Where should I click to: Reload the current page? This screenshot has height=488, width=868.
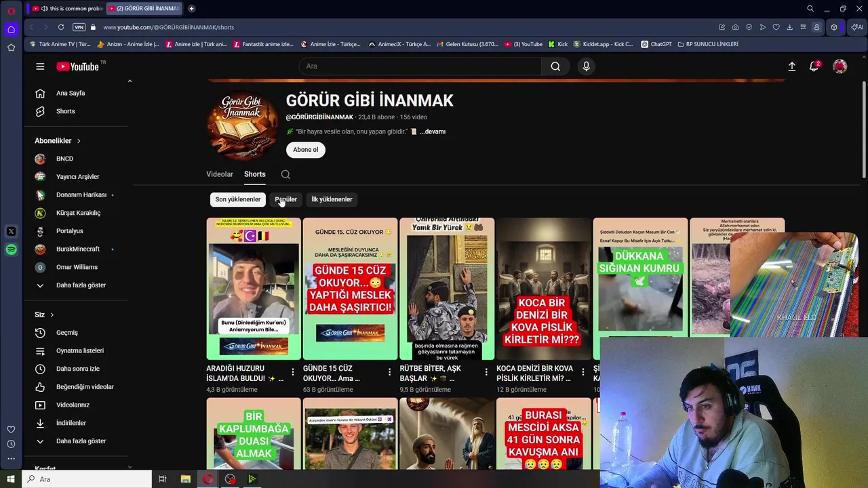click(x=61, y=27)
